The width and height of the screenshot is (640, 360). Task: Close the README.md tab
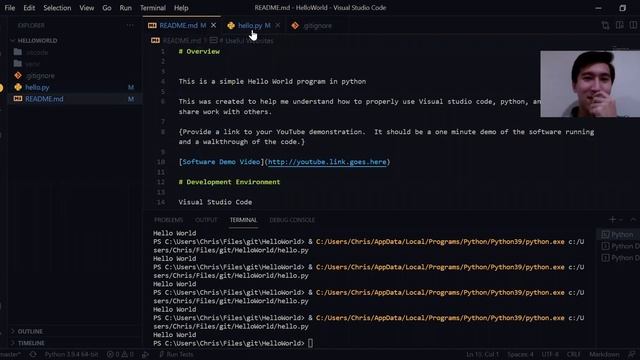click(213, 25)
